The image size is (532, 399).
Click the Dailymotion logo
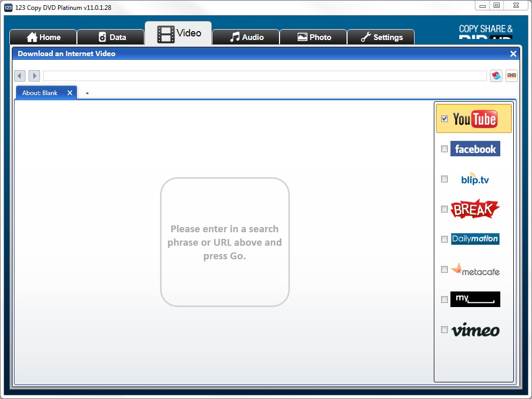pyautogui.click(x=475, y=239)
